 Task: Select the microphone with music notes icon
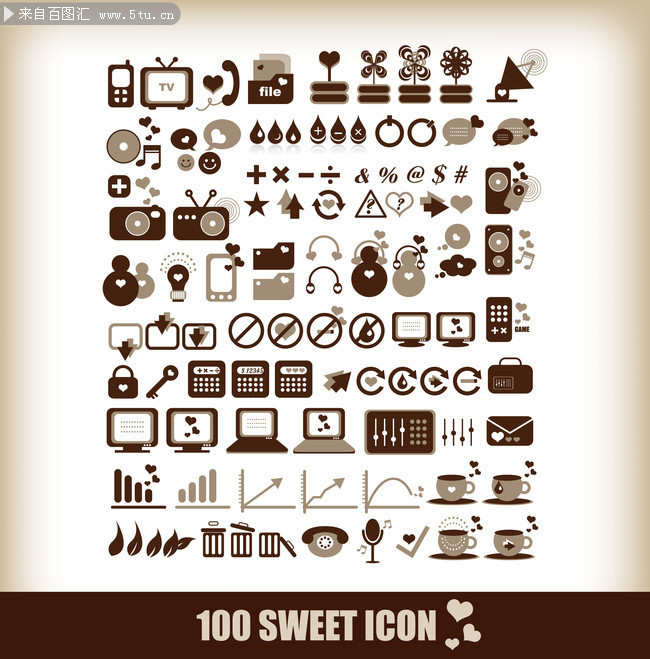point(374,540)
